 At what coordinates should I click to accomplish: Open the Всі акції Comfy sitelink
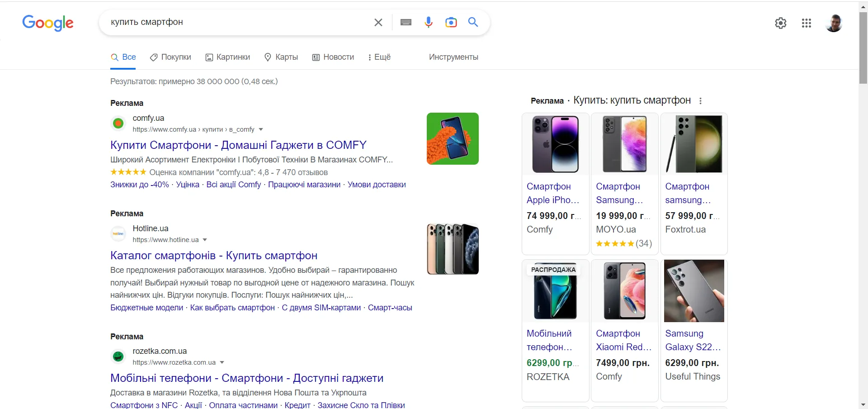coord(234,185)
